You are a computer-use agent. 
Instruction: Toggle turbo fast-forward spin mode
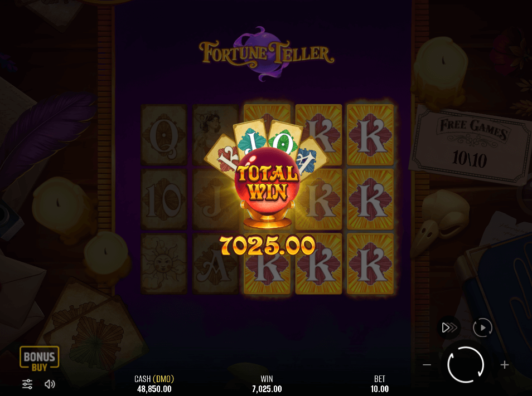coord(449,327)
